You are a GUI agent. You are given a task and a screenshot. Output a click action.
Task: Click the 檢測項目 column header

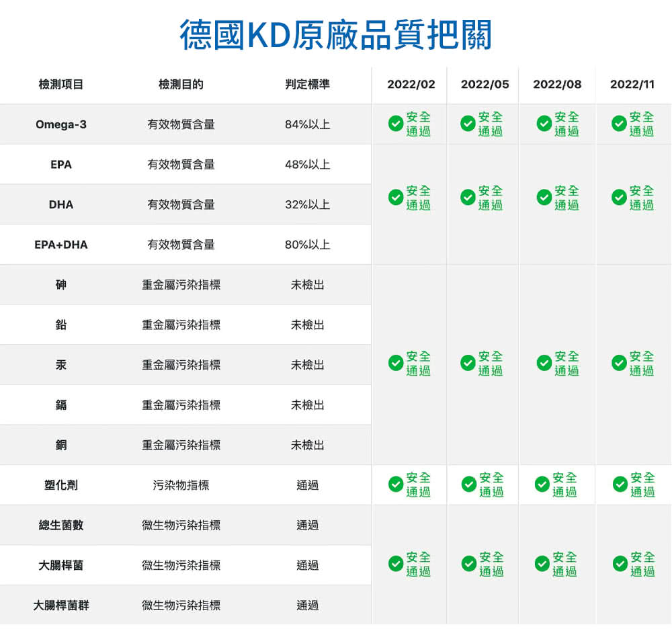[x=61, y=85]
